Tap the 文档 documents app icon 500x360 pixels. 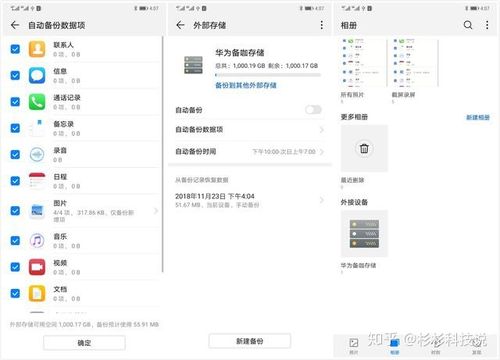tap(37, 293)
